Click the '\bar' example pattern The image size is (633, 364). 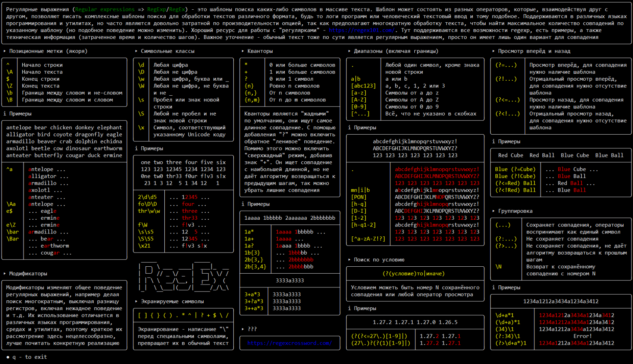(13, 232)
